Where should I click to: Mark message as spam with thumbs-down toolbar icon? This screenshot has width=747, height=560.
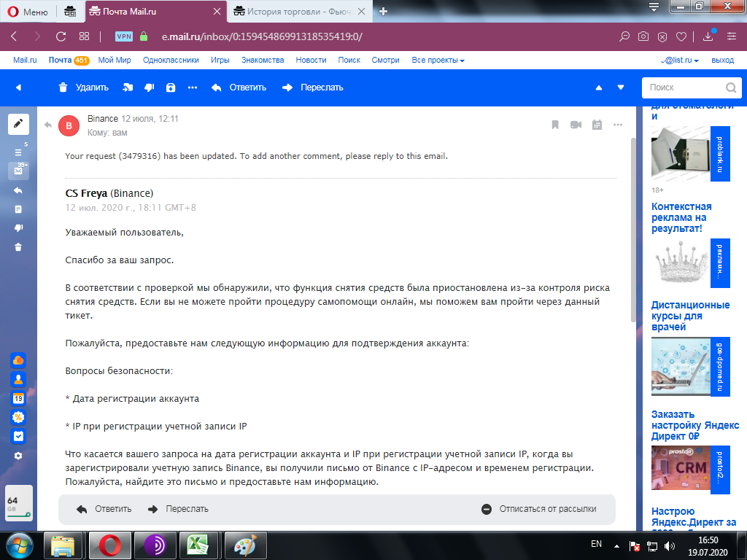point(149,87)
